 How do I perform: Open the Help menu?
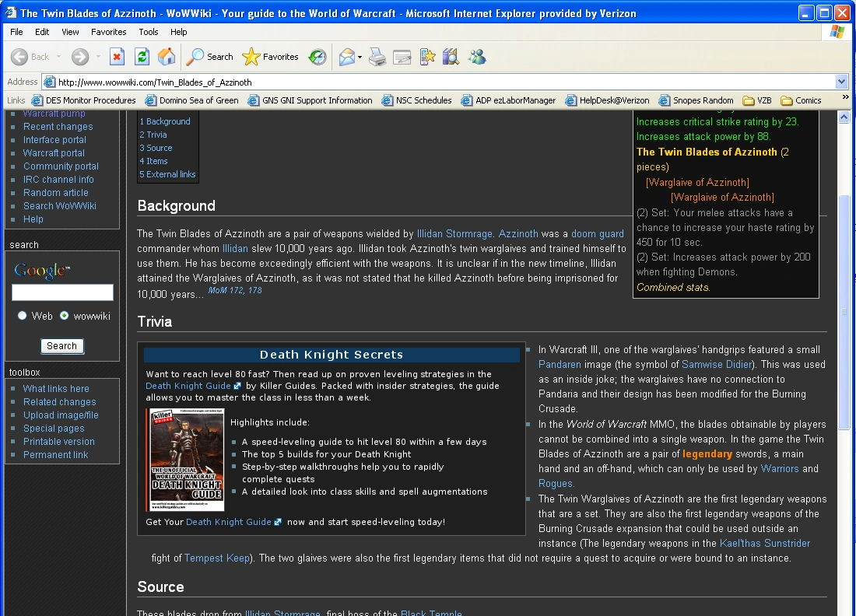tap(178, 32)
